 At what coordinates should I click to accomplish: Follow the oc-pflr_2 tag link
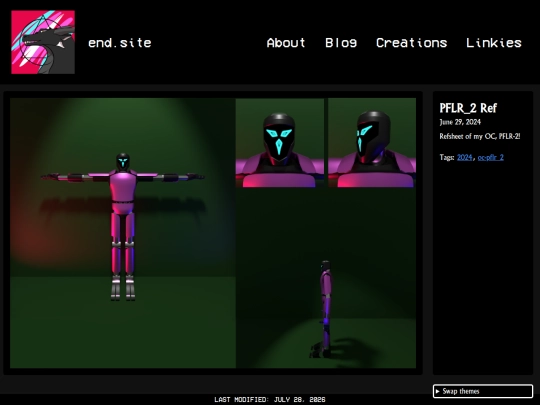[x=490, y=157]
